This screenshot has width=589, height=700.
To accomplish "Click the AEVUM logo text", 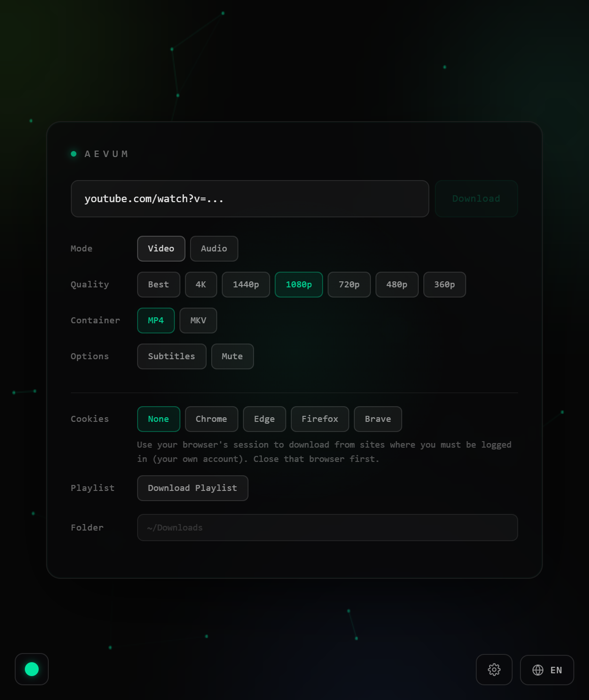I will tap(106, 154).
